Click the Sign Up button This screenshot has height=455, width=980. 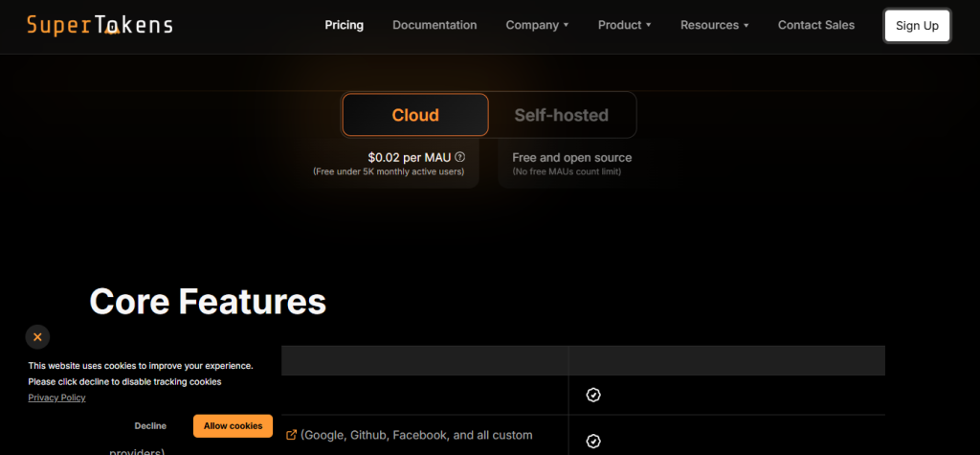[x=917, y=26]
